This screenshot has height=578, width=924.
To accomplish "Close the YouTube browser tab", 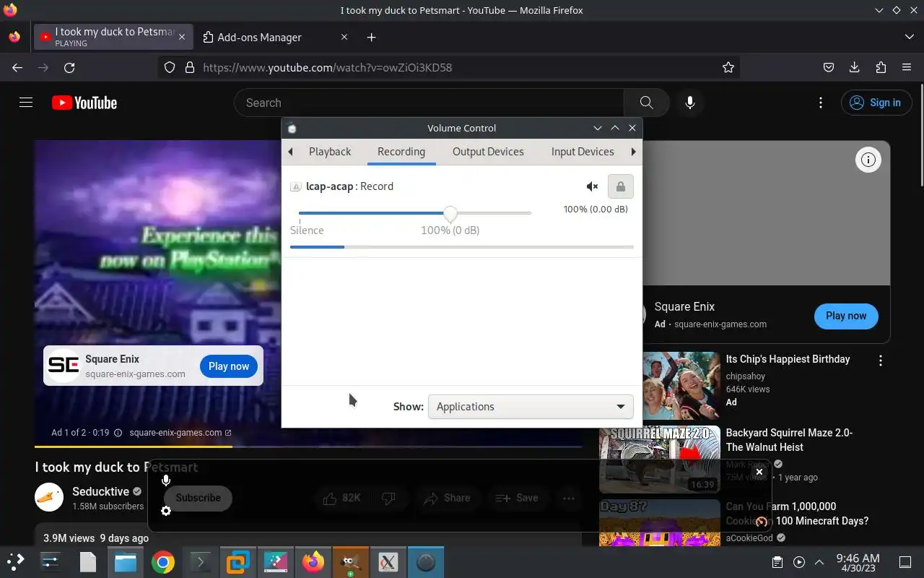I will coord(182,37).
